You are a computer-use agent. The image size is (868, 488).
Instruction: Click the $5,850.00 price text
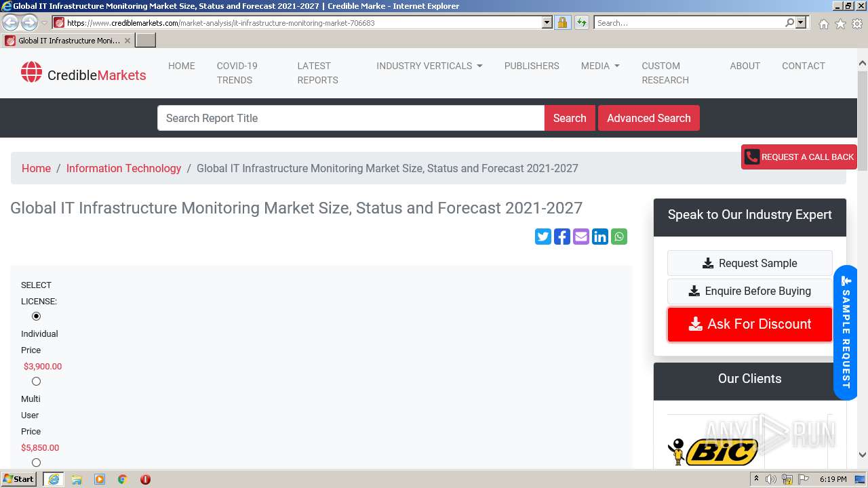click(40, 447)
